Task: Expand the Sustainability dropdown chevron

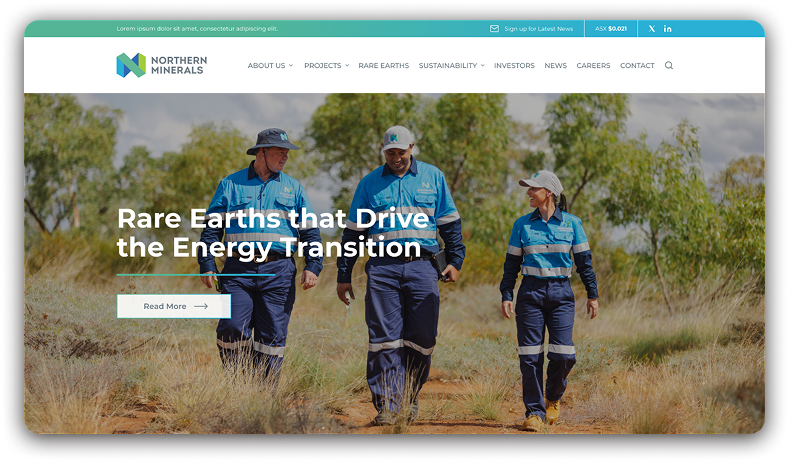Action: 483,65
